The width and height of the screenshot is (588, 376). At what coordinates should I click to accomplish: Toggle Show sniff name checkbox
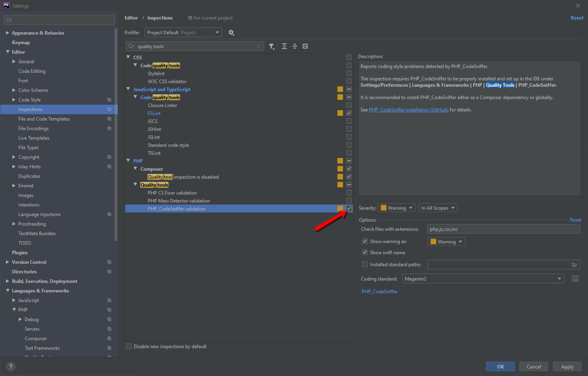click(x=365, y=252)
